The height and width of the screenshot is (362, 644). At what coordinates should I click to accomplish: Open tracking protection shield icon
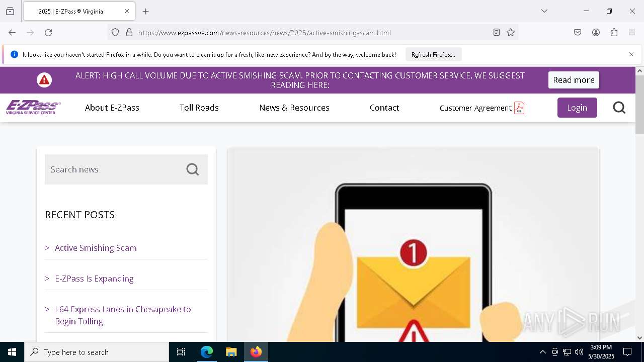[115, 33]
